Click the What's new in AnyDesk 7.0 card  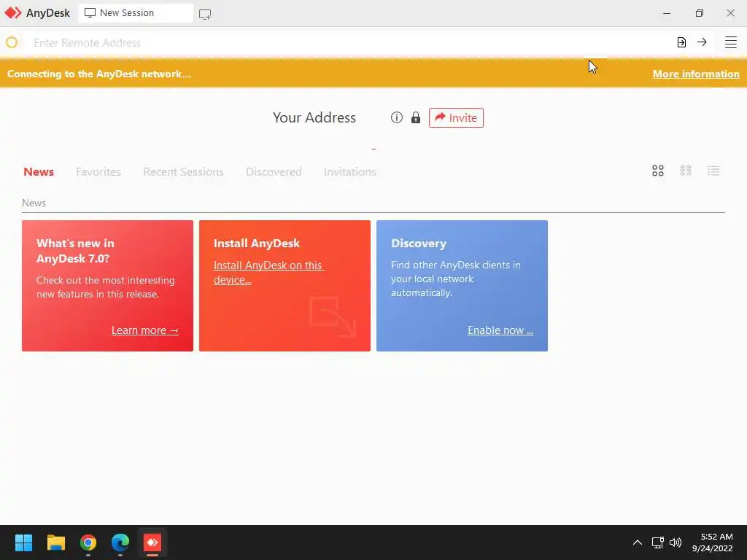(108, 286)
